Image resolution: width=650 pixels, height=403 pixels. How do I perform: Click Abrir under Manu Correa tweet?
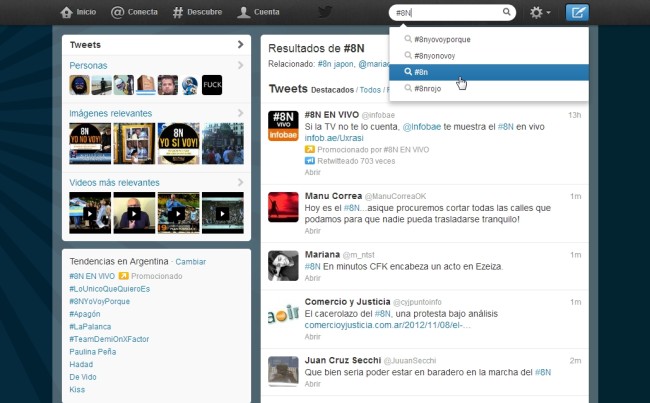(x=313, y=231)
